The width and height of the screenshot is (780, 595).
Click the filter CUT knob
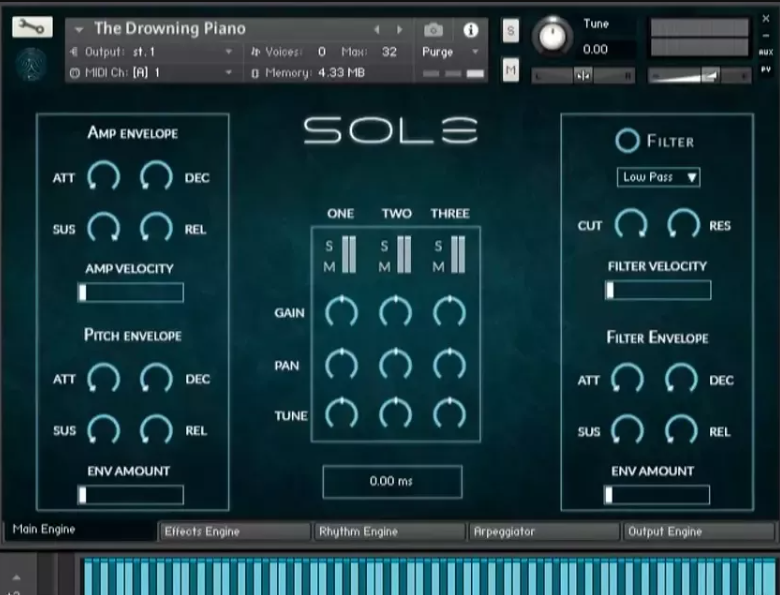point(631,224)
